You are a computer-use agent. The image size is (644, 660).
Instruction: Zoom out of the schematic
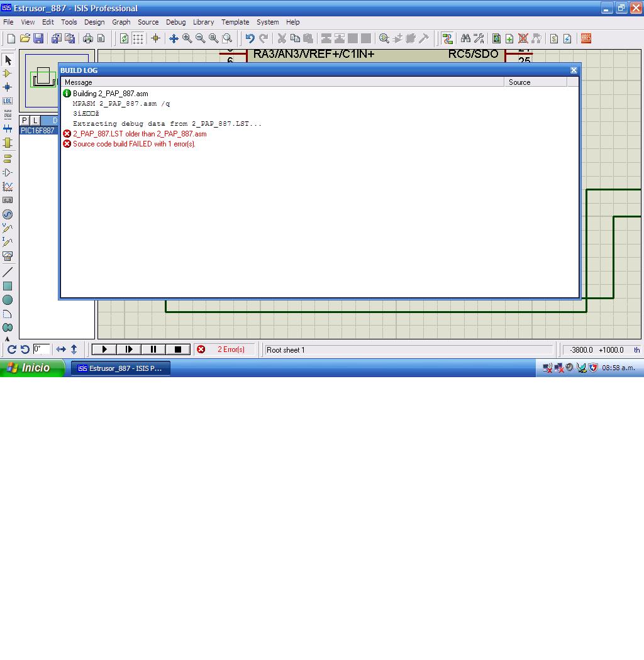(201, 39)
